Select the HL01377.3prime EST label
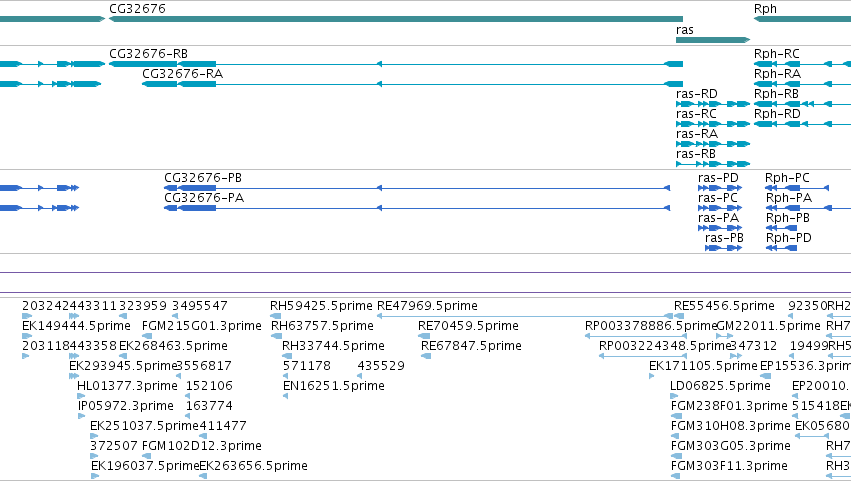Viewport: 851px width, 481px height. click(x=127, y=387)
